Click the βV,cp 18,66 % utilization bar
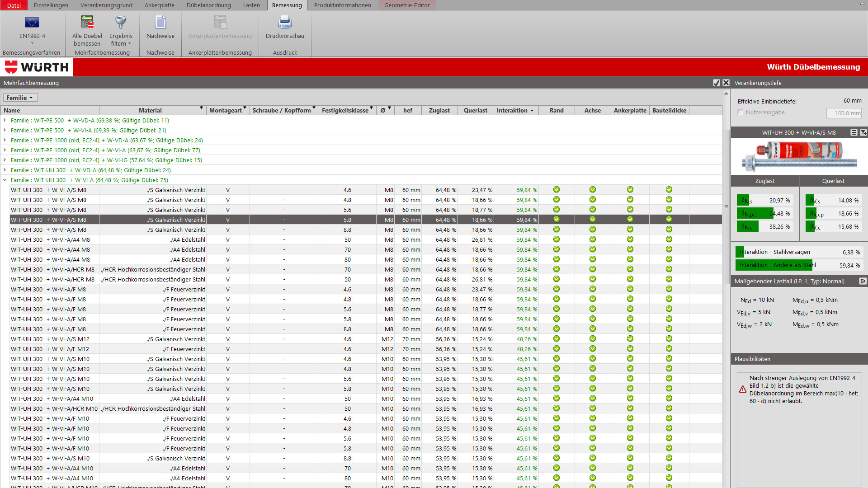The width and height of the screenshot is (868, 488). coord(833,214)
